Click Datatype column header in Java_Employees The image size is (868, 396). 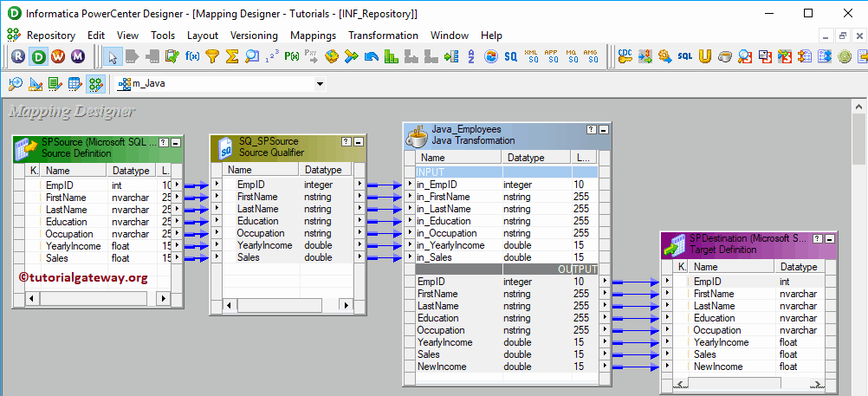pyautogui.click(x=536, y=158)
